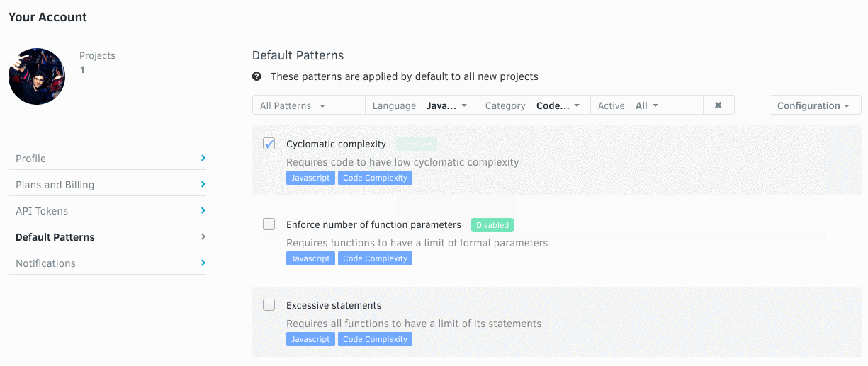
Task: Click the Disabled status badge
Action: point(492,225)
